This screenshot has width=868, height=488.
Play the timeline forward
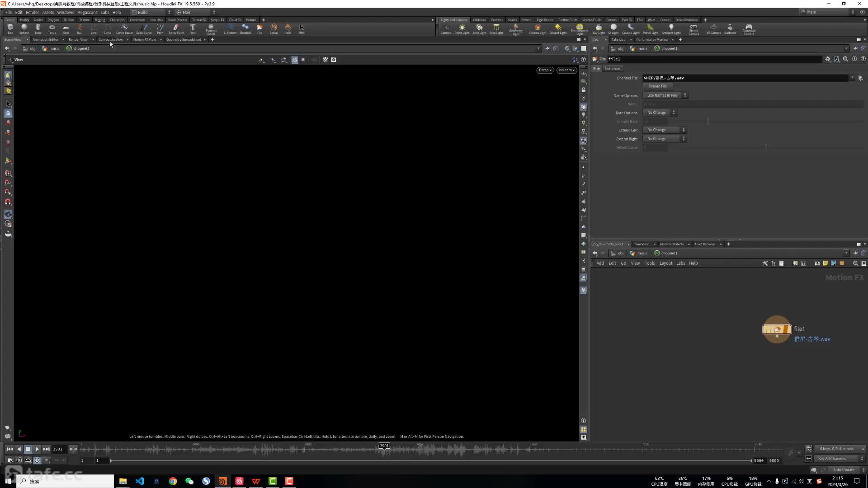pyautogui.click(x=37, y=449)
